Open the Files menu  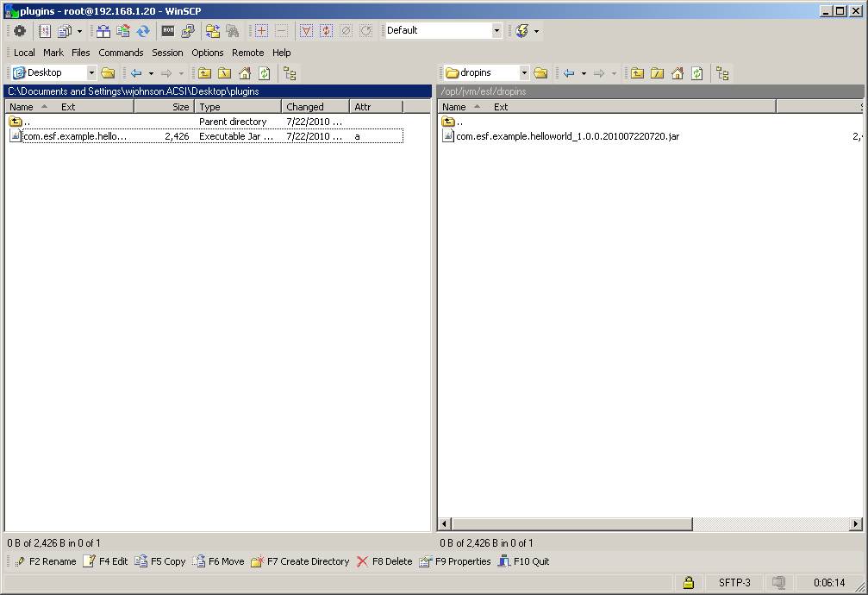point(81,53)
